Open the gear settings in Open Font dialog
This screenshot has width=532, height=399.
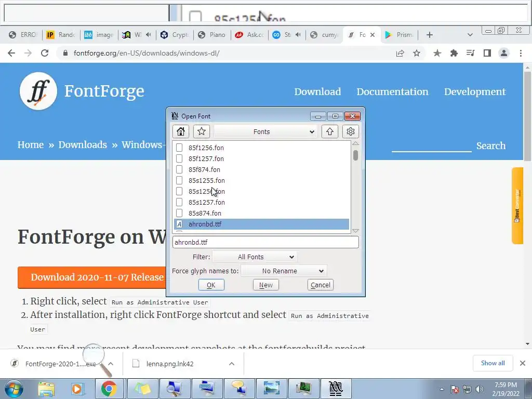[x=351, y=131]
